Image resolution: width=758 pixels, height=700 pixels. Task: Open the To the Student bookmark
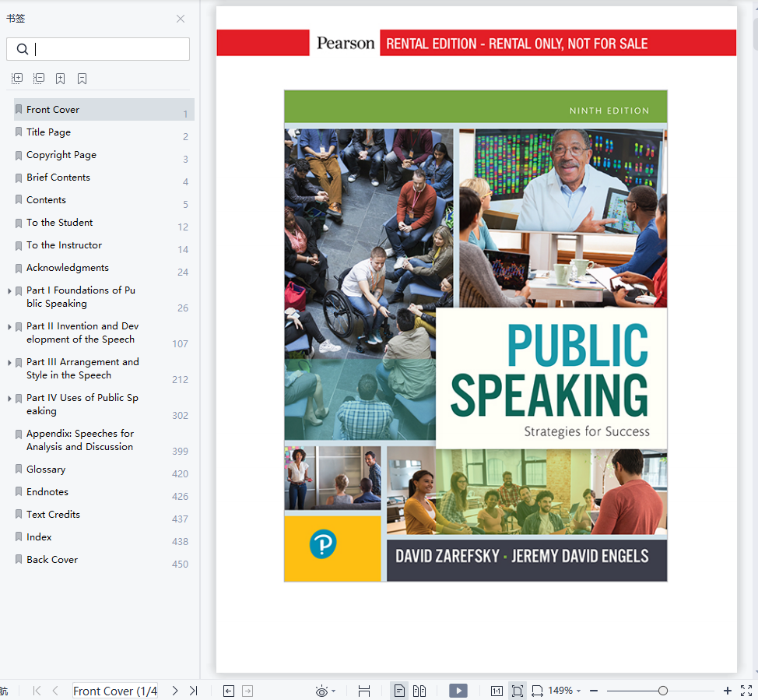(104, 223)
